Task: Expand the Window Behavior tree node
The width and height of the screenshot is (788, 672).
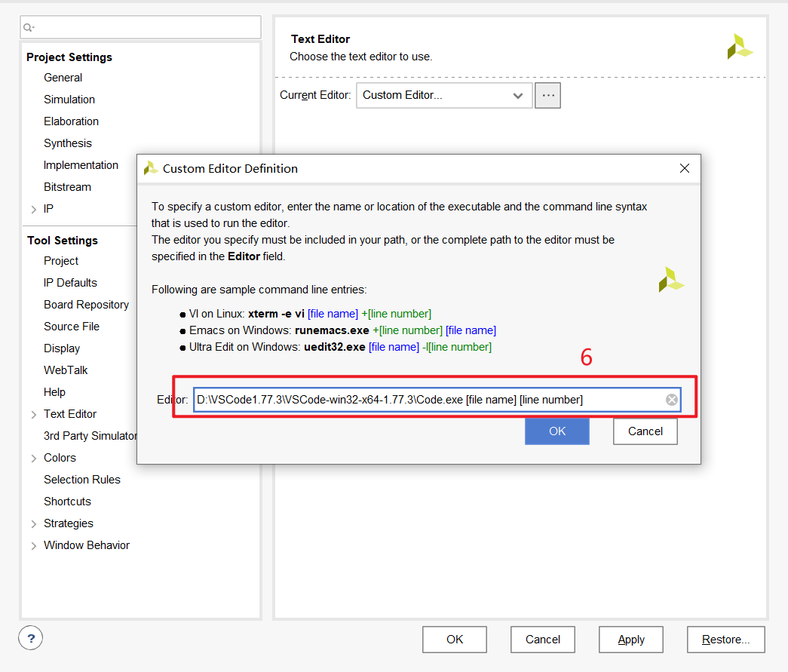Action: click(x=34, y=546)
